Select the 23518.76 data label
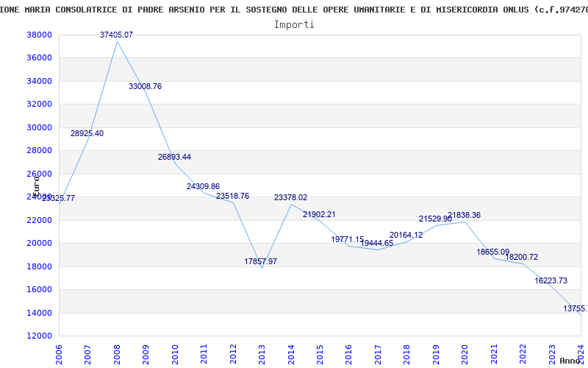Image resolution: width=588 pixels, height=368 pixels. pyautogui.click(x=232, y=196)
